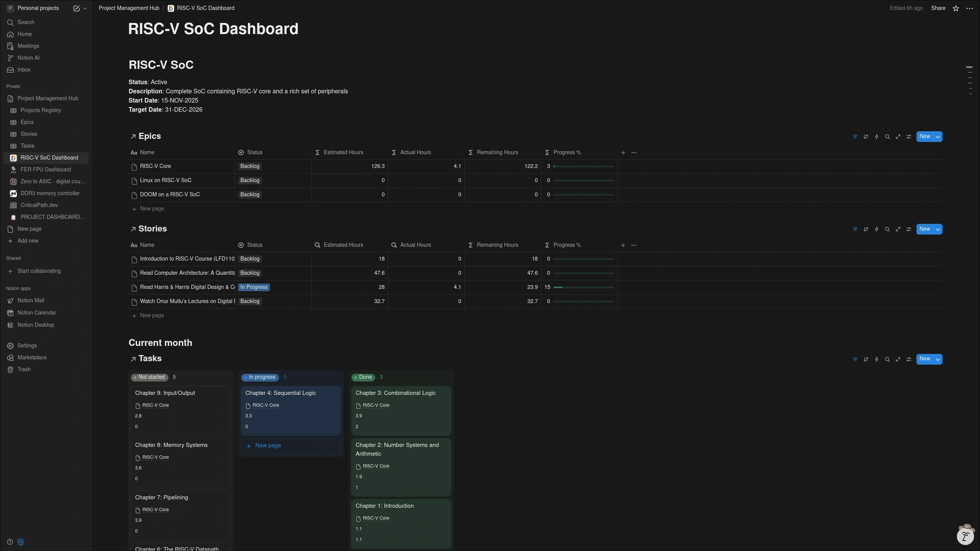Image resolution: width=980 pixels, height=551 pixels.
Task: Open the Personal projects workspace switcher
Action: [38, 8]
